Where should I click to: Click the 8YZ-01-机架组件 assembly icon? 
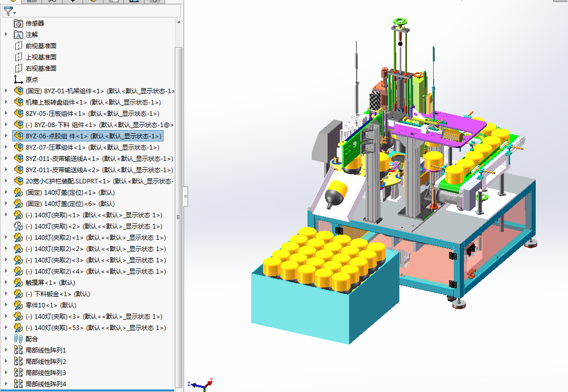coord(18,91)
